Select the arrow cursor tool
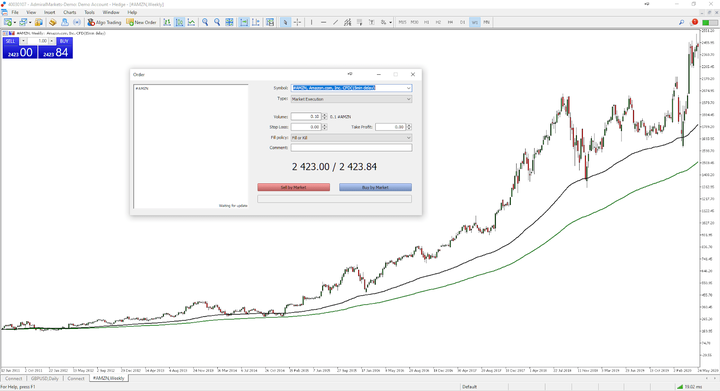The width and height of the screenshot is (720, 391). (x=285, y=22)
